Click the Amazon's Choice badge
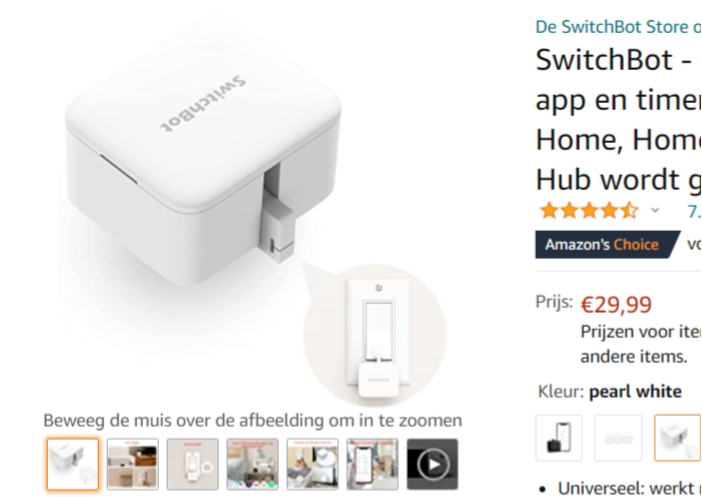This screenshot has width=702, height=497. tap(608, 244)
